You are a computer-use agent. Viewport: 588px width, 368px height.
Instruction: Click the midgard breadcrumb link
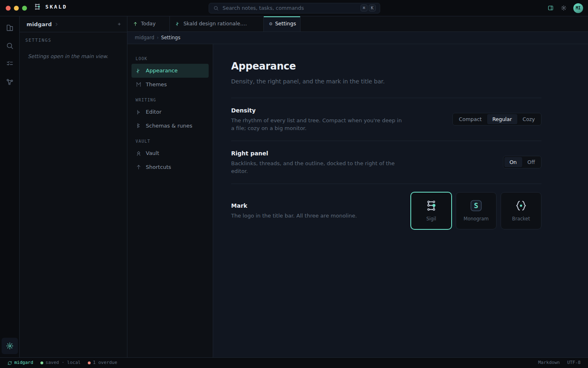(145, 38)
